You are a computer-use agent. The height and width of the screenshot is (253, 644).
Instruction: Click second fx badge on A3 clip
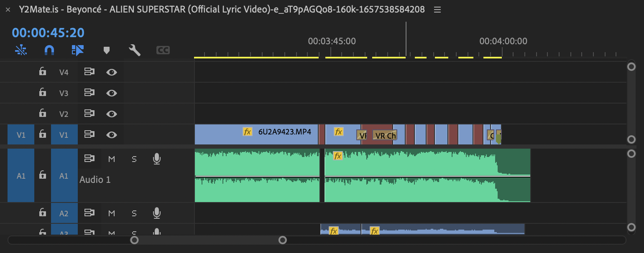[x=374, y=230]
